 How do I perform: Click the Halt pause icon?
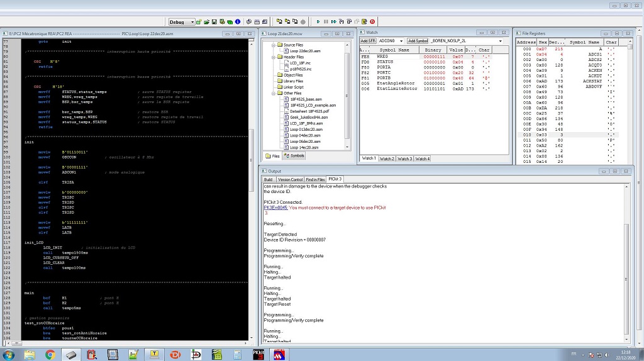[x=326, y=22]
